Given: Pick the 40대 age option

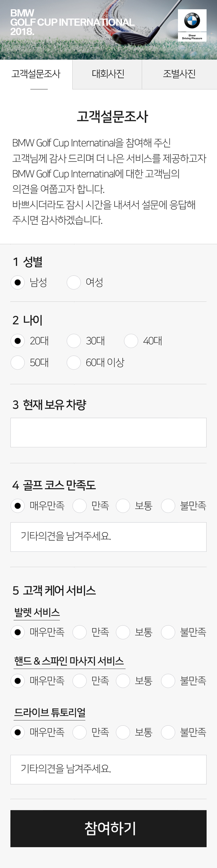Looking at the screenshot, I should (131, 341).
